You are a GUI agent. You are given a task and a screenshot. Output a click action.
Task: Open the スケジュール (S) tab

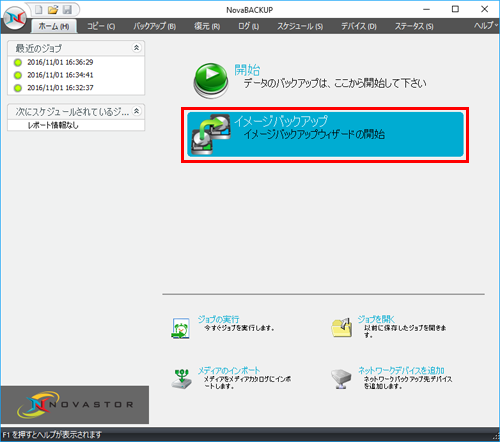coord(300,26)
